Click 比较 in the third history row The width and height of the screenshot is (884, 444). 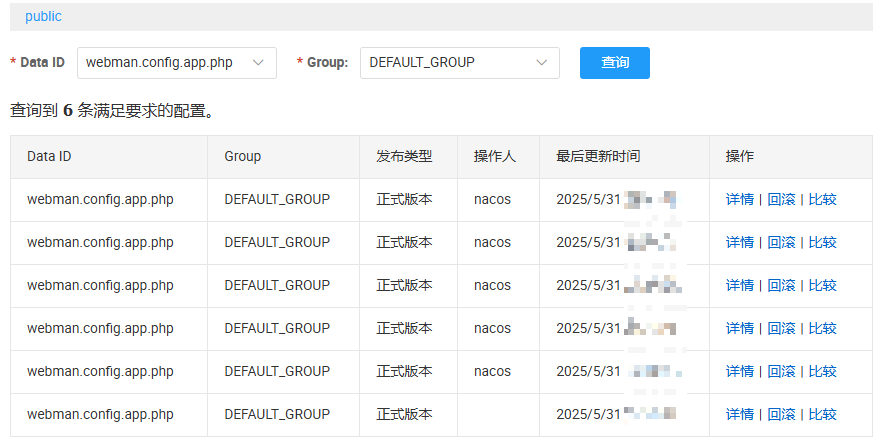(823, 285)
